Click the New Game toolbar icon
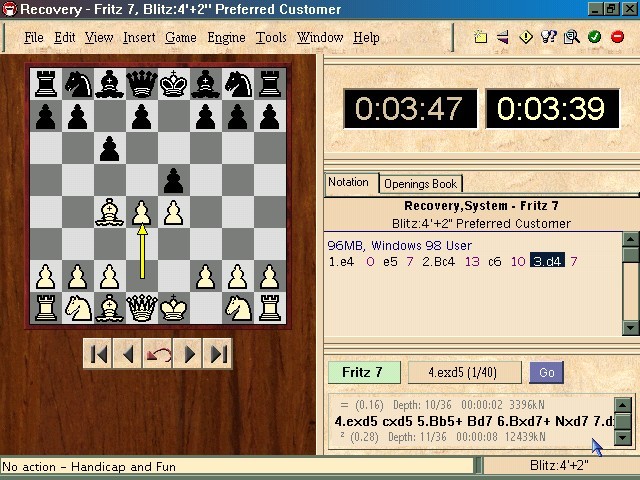 point(480,37)
